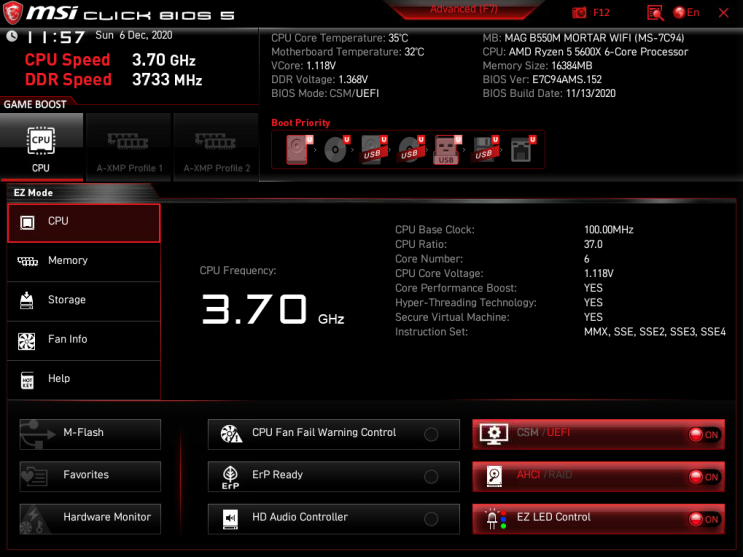This screenshot has height=557, width=743.
Task: Select the first hard disk boot device icon
Action: tap(299, 150)
